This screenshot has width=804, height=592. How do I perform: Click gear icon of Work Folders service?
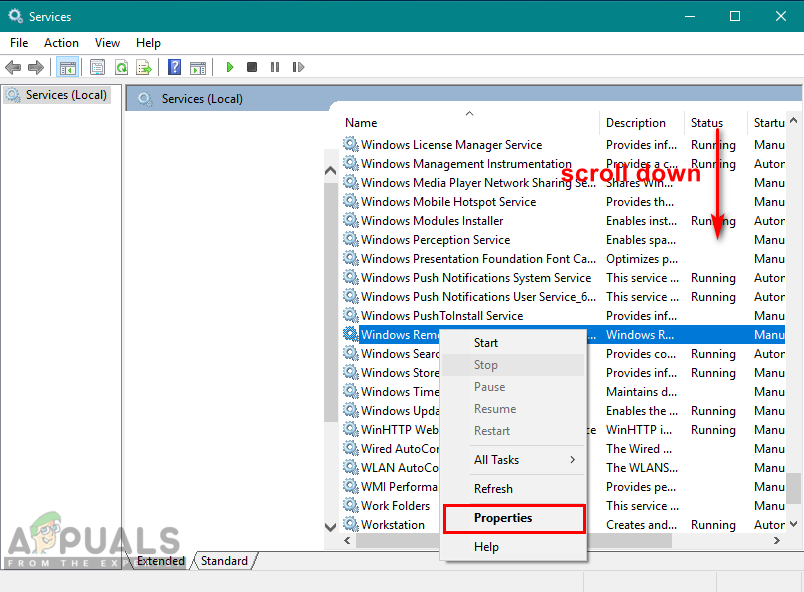351,505
